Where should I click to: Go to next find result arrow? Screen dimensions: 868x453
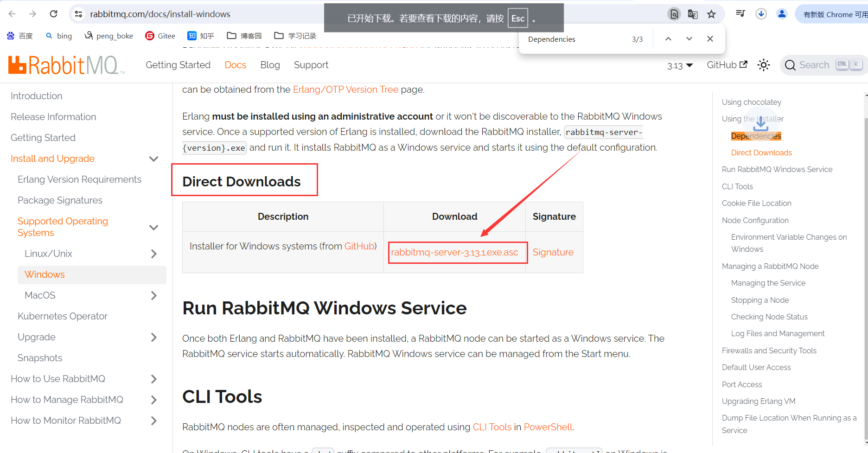pyautogui.click(x=689, y=39)
